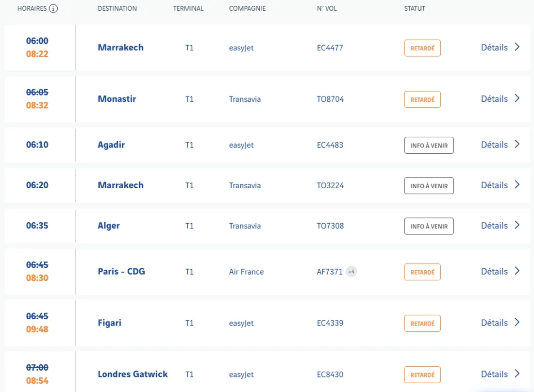The height and width of the screenshot is (392, 534).
Task: Click Info à venir status for Alger
Action: tap(429, 226)
